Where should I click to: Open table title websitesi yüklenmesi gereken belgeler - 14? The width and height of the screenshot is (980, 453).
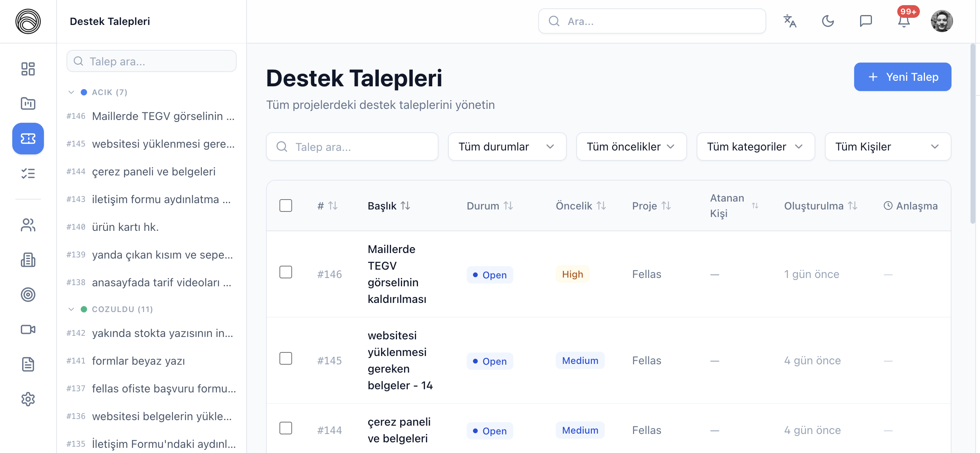click(400, 360)
